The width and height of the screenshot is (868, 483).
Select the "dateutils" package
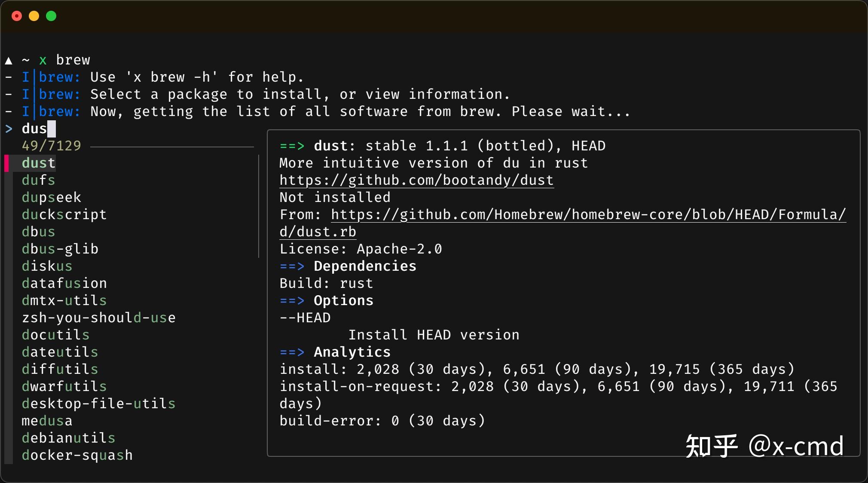coord(60,352)
